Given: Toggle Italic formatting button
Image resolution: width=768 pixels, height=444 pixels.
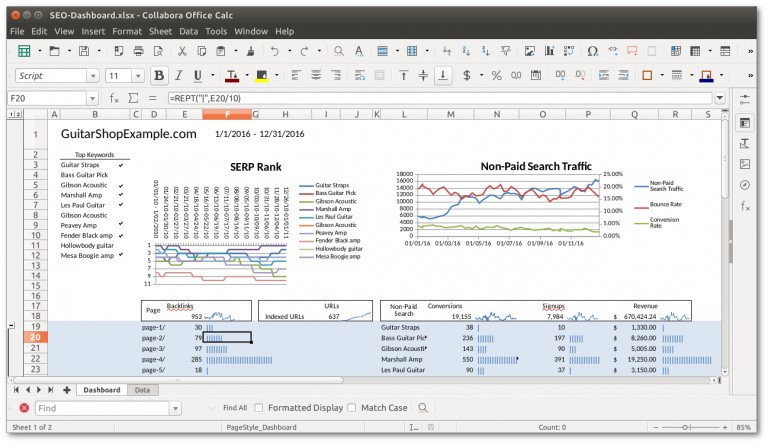Looking at the screenshot, I should (178, 75).
